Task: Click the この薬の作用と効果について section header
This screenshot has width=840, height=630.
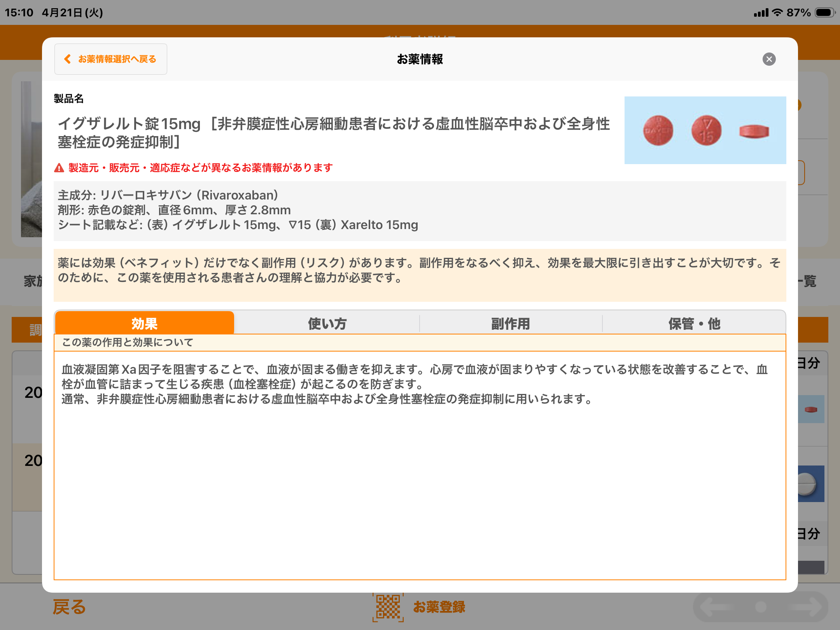Action: pos(128,343)
